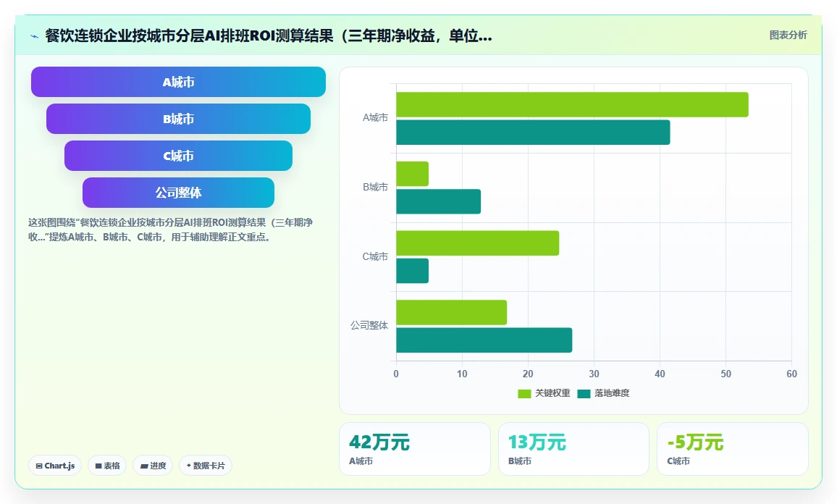Click B城市 teal 落地难度 bar
The height and width of the screenshot is (504, 837).
438,202
